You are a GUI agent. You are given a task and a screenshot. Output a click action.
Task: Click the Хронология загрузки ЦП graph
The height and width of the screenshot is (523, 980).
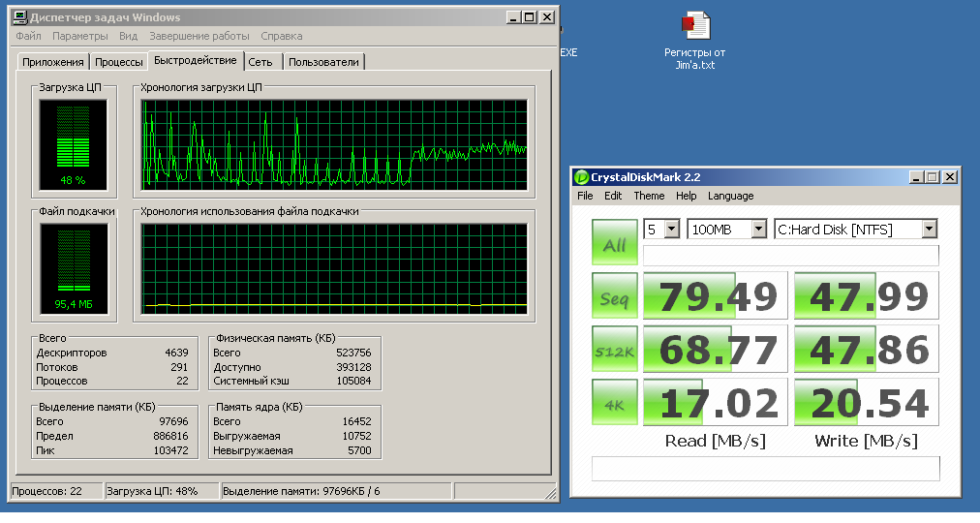[x=334, y=145]
